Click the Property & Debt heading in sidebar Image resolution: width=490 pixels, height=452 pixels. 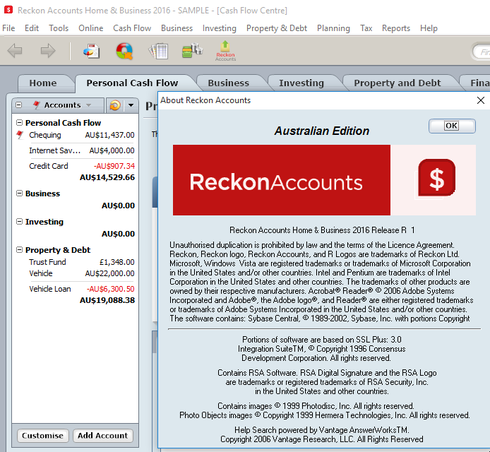(58, 250)
